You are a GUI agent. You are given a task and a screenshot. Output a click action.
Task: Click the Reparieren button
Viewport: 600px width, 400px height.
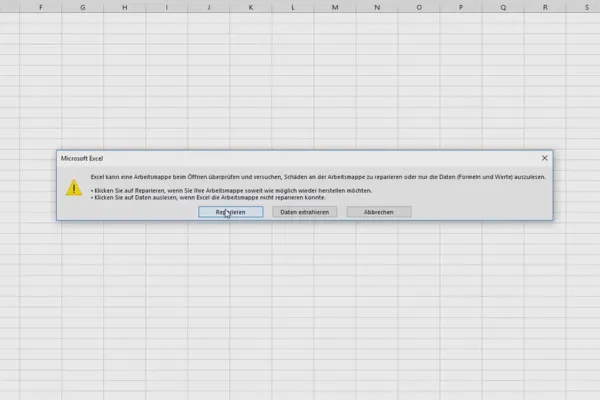coord(230,212)
